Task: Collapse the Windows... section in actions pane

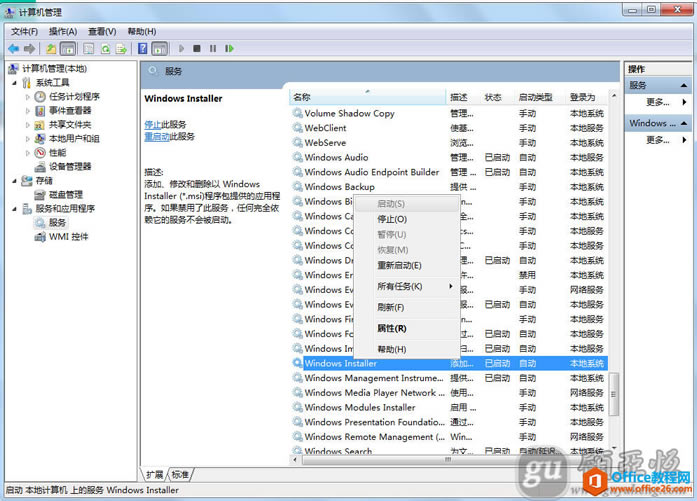Action: click(684, 123)
